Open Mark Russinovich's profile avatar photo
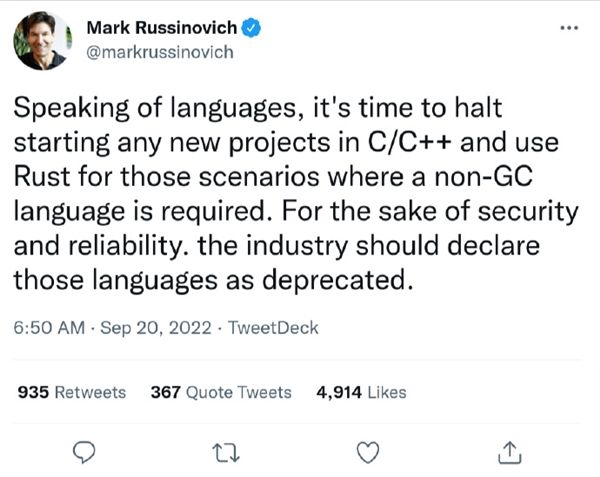This screenshot has width=600, height=477. (42, 41)
